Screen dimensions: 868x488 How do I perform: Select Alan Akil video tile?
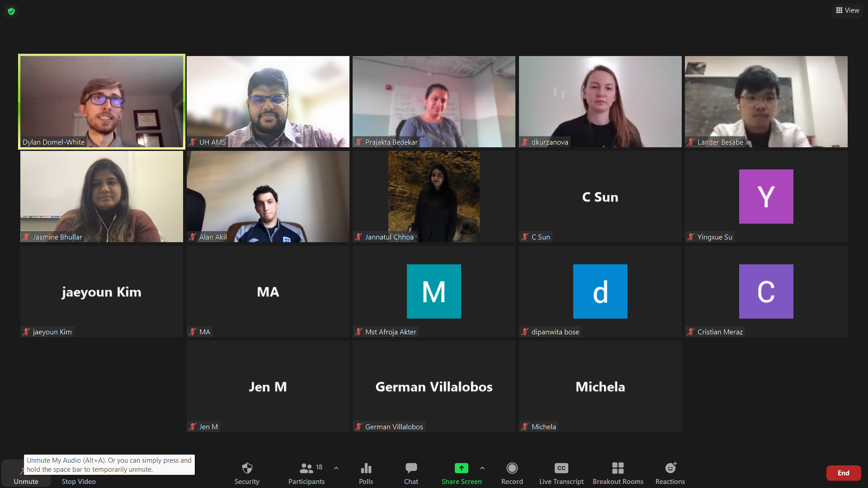268,197
